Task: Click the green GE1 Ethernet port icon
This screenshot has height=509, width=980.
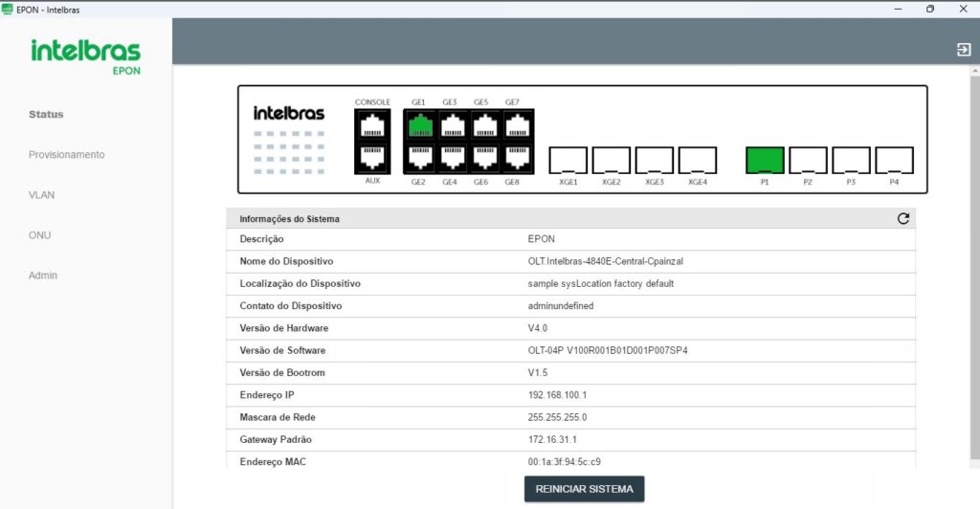Action: pyautogui.click(x=420, y=125)
